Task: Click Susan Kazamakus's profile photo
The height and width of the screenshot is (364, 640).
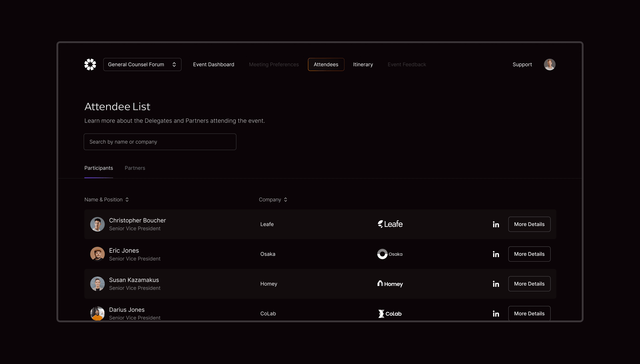Action: tap(97, 284)
